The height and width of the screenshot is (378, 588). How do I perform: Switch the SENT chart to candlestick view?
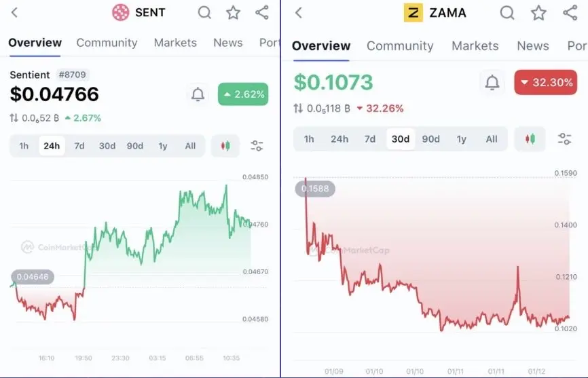(225, 145)
